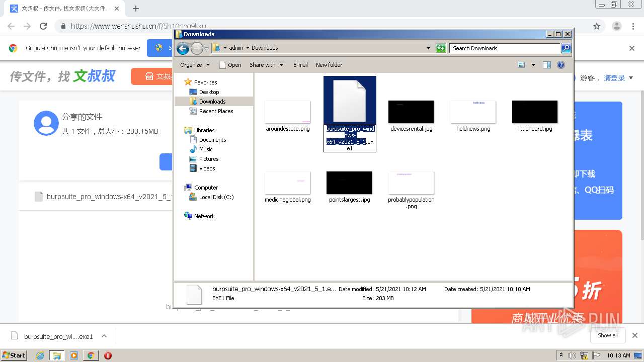Click the refresh button beside address bar
644x362 pixels.
coord(441,48)
